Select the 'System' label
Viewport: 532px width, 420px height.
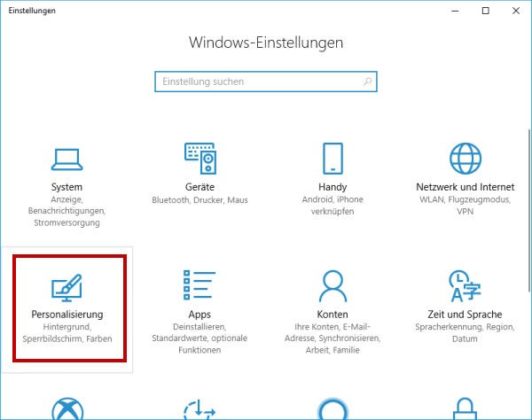[x=66, y=187]
